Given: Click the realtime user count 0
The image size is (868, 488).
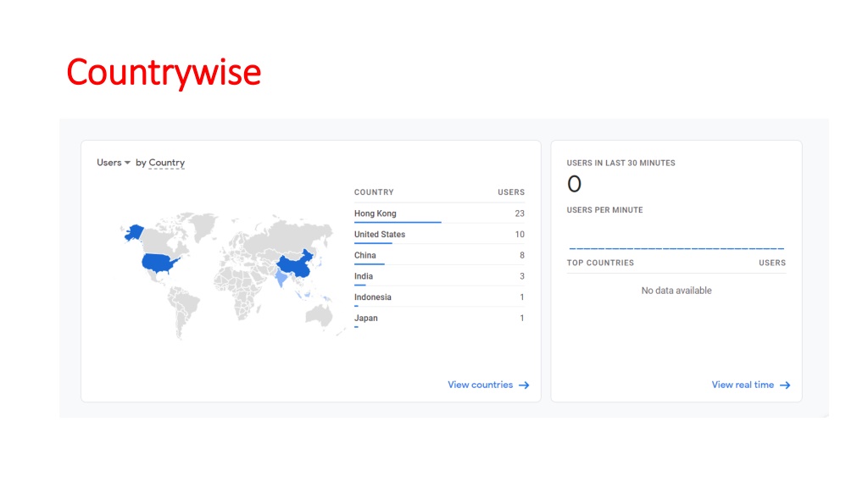Looking at the screenshot, I should [574, 184].
